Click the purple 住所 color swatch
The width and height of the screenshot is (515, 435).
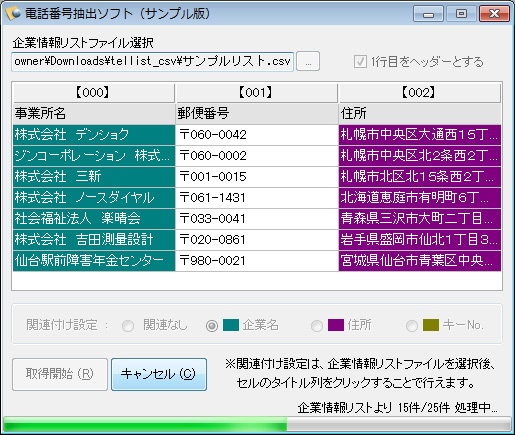pos(336,325)
